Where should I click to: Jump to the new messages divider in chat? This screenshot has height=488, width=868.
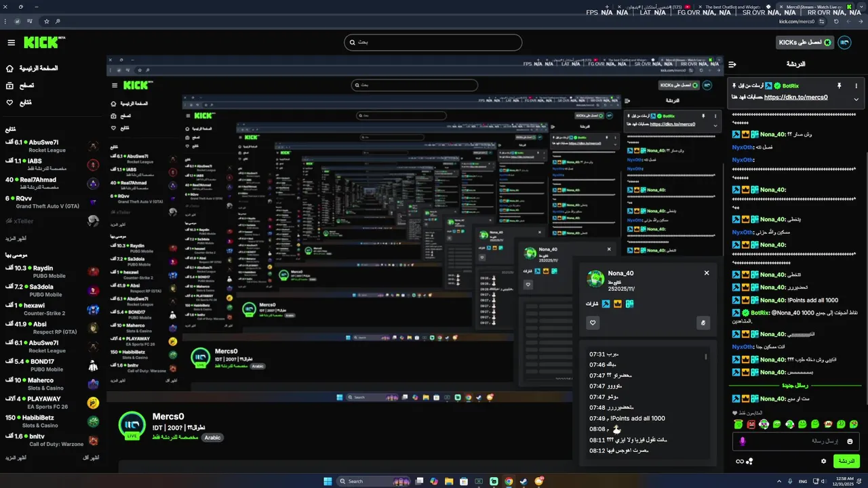point(795,386)
